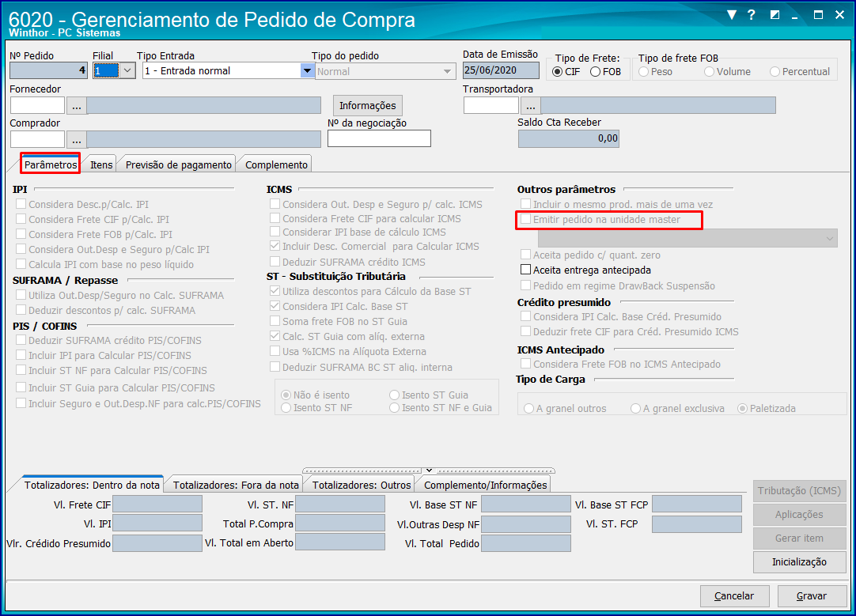Click the Transportadora code input field
The width and height of the screenshot is (856, 616).
(x=491, y=106)
